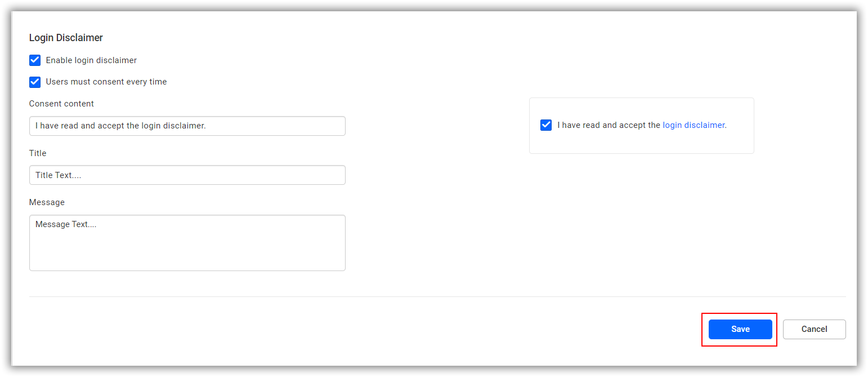Click the highlighted Save button outlined in red
This screenshot has width=868, height=377.
pyautogui.click(x=740, y=329)
